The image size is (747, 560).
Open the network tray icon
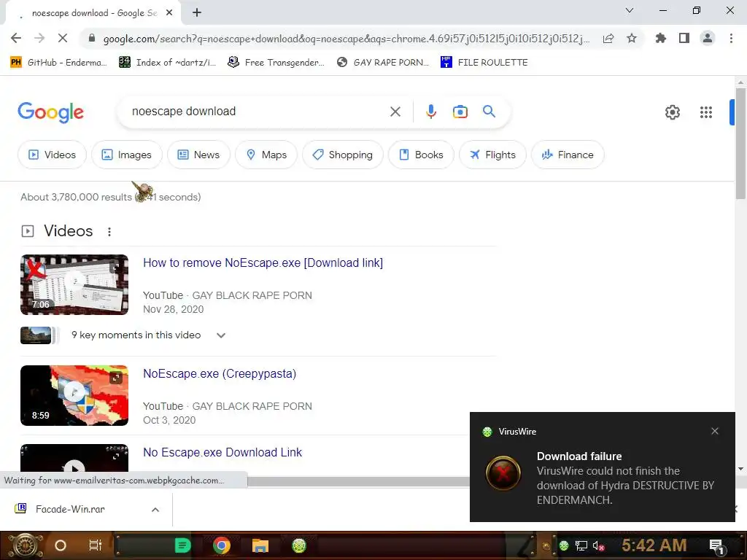pos(581,545)
